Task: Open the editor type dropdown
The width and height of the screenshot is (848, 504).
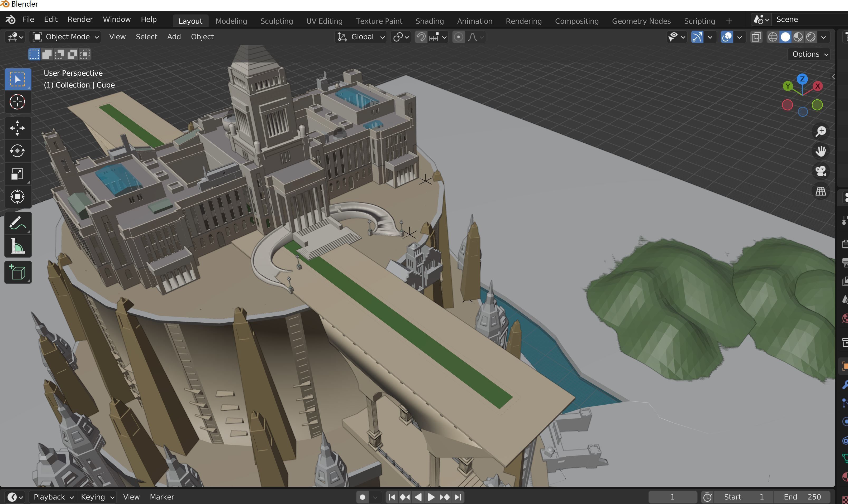Action: click(15, 37)
